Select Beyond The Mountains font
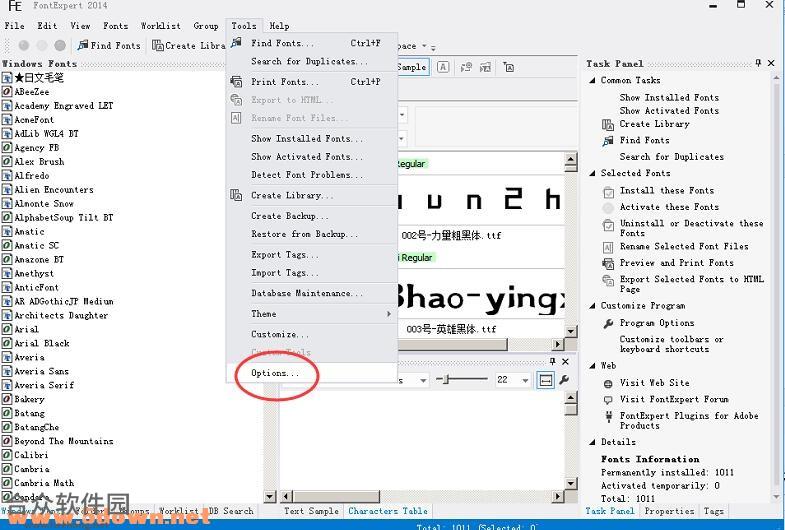Image resolution: width=785 pixels, height=530 pixels. (64, 441)
